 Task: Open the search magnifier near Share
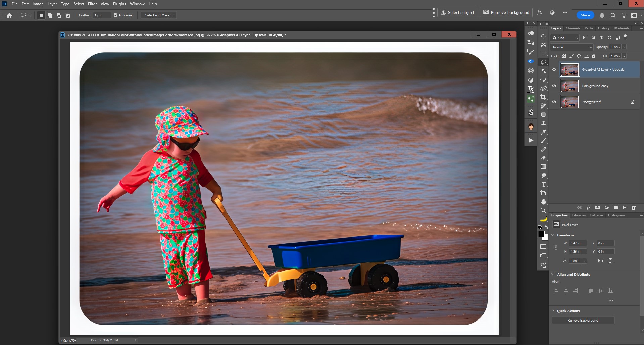613,15
